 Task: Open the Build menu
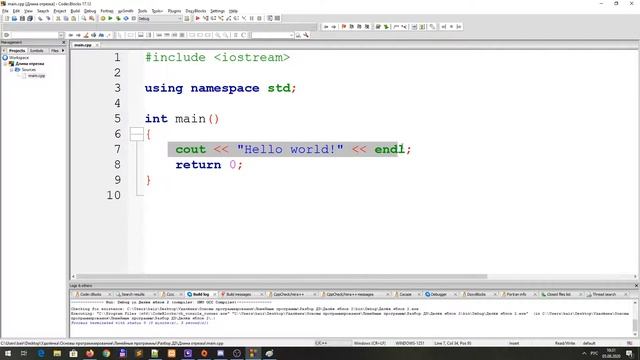point(75,11)
